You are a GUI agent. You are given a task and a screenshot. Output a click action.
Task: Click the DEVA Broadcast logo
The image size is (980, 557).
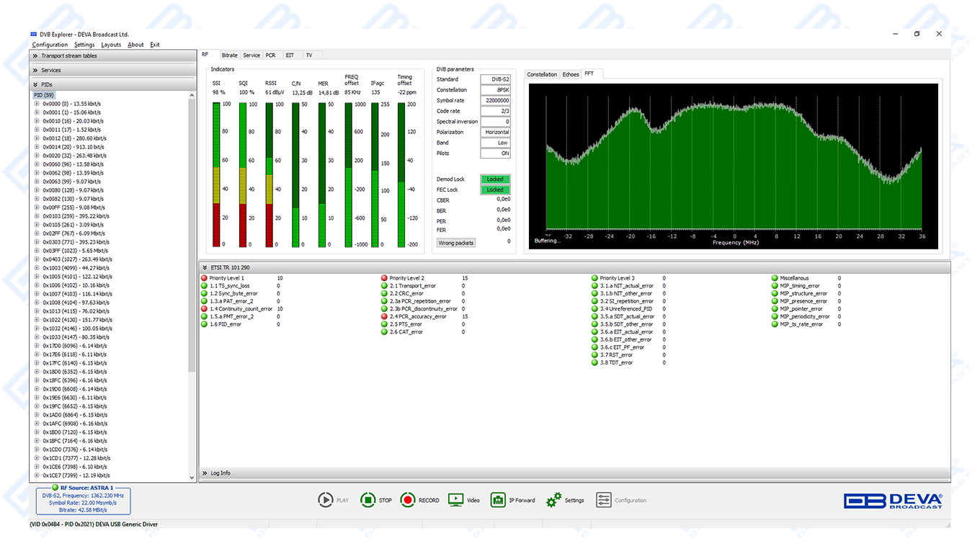(893, 501)
